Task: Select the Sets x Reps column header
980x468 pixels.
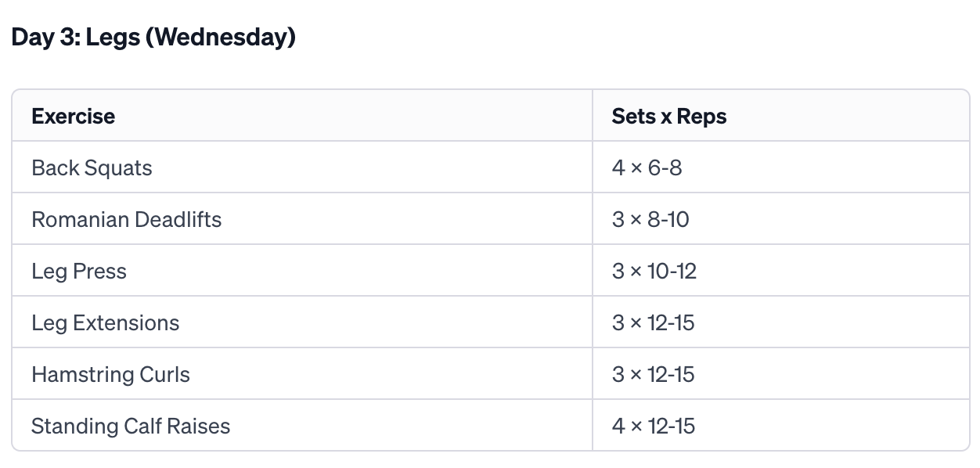Action: point(669,116)
